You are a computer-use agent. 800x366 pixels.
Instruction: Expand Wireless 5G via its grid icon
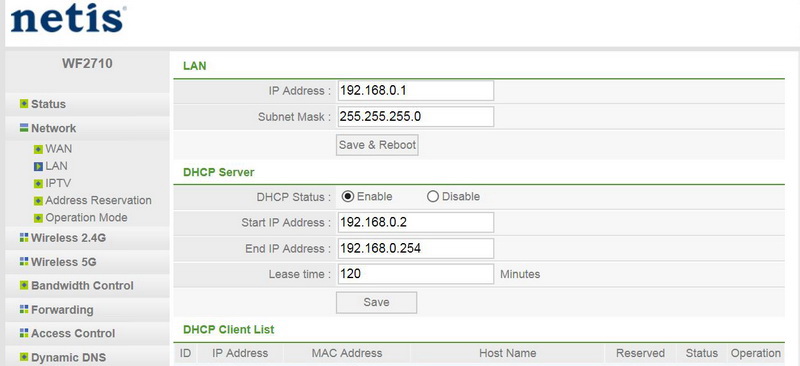[x=23, y=261]
